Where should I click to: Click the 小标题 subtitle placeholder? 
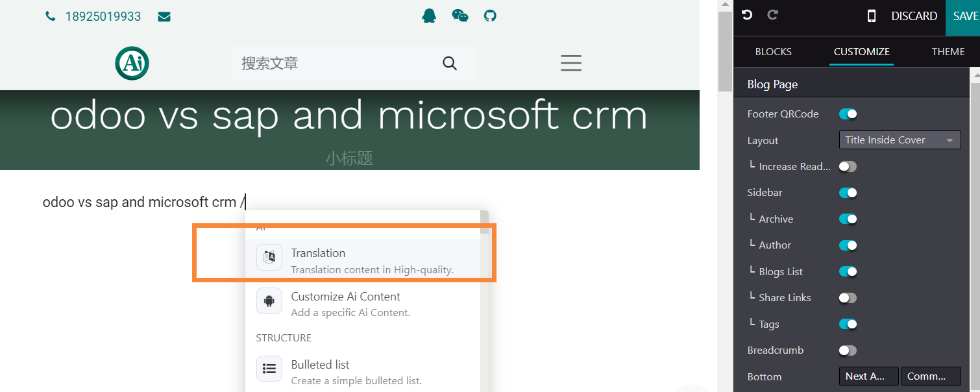coord(349,158)
